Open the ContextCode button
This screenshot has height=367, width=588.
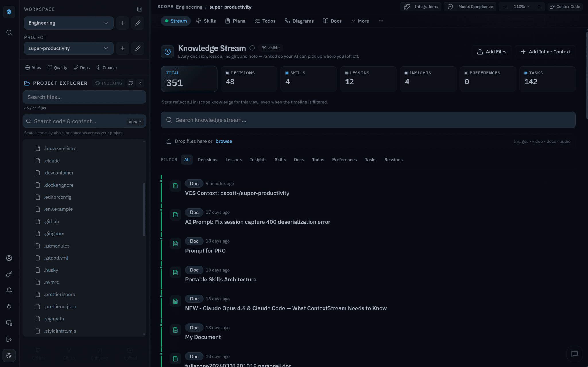(565, 7)
